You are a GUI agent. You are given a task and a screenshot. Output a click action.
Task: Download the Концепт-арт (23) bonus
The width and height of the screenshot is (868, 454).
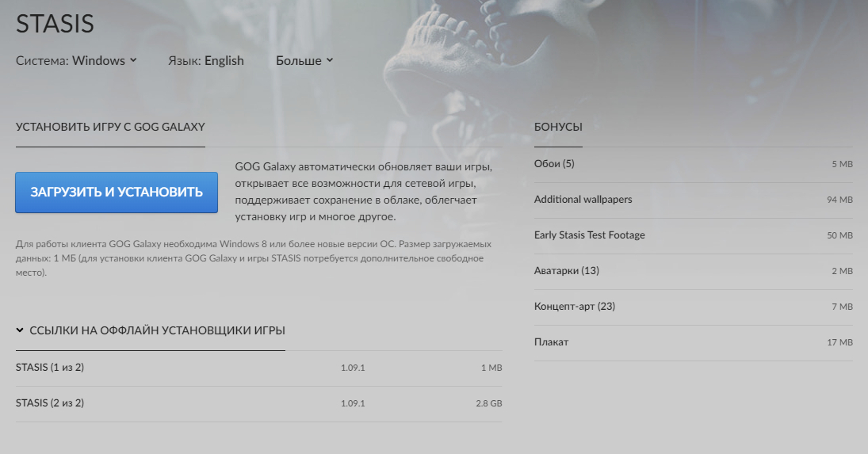pos(693,307)
